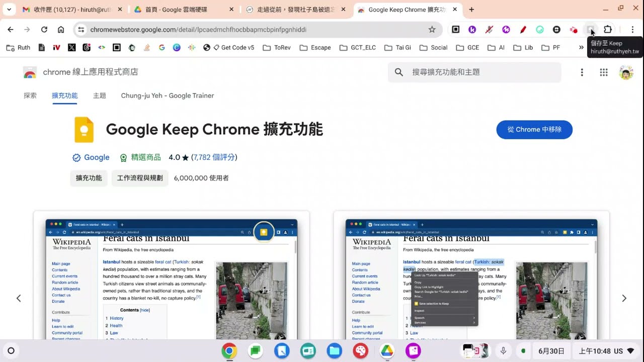Open the Tai Gi bookmark folder
Image resolution: width=644 pixels, height=362 pixels.
(397, 48)
